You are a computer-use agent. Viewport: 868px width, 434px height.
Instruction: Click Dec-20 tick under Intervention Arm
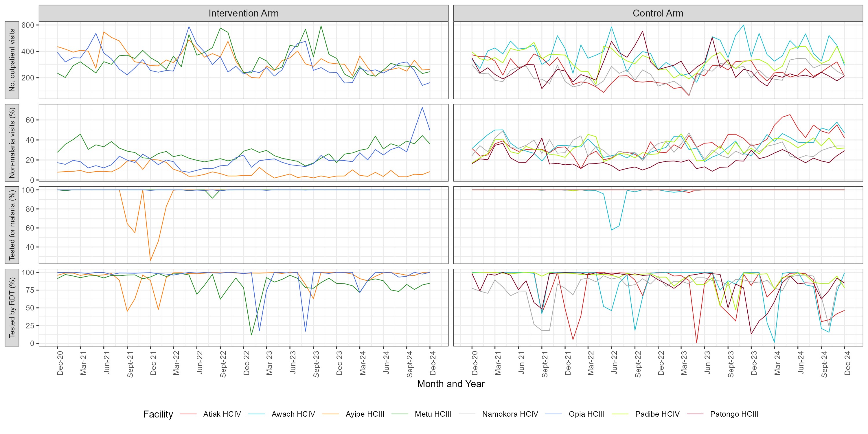tap(60, 363)
